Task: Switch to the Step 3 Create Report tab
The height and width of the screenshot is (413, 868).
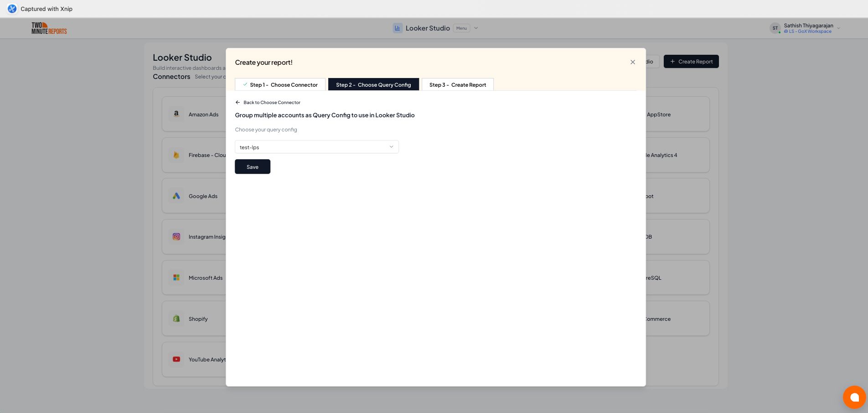Action: tap(457, 84)
